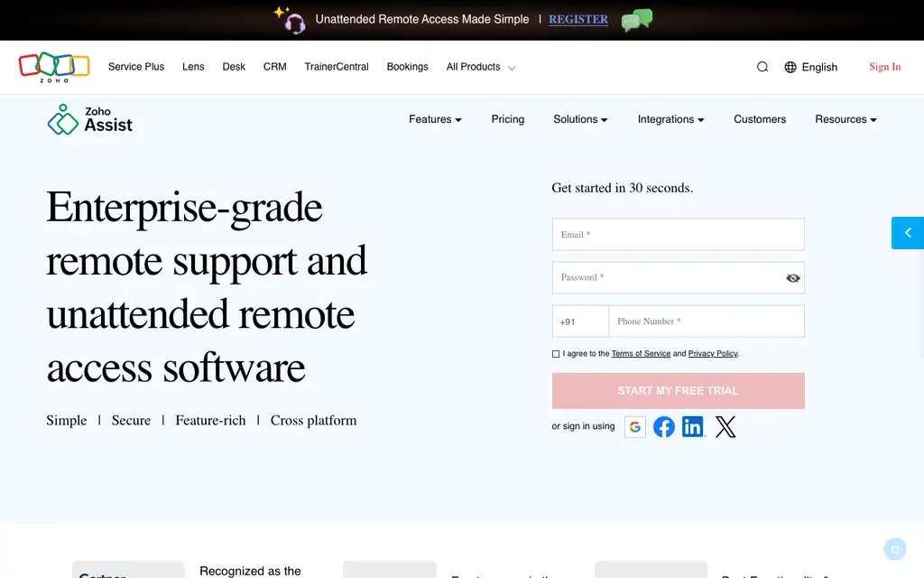Open the +91 country code selector
The height and width of the screenshot is (578, 924).
tap(580, 322)
